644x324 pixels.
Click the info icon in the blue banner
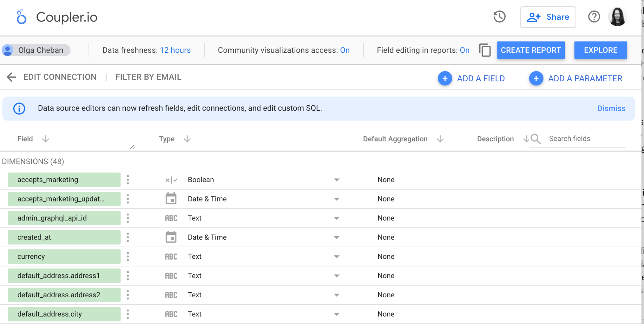19,108
